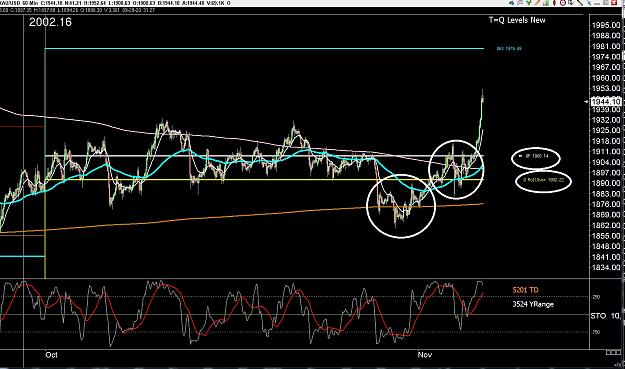Click the green down-arrow toolbar icon
625x369 pixels.
tap(529, 2)
